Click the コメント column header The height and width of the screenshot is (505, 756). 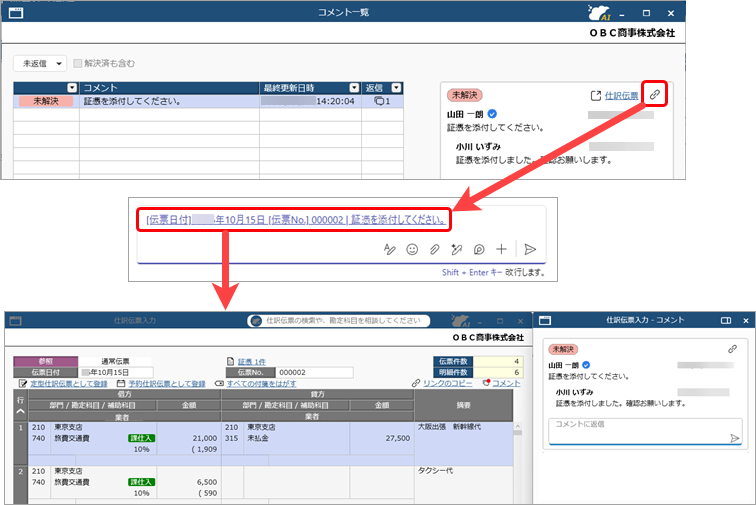[169, 87]
